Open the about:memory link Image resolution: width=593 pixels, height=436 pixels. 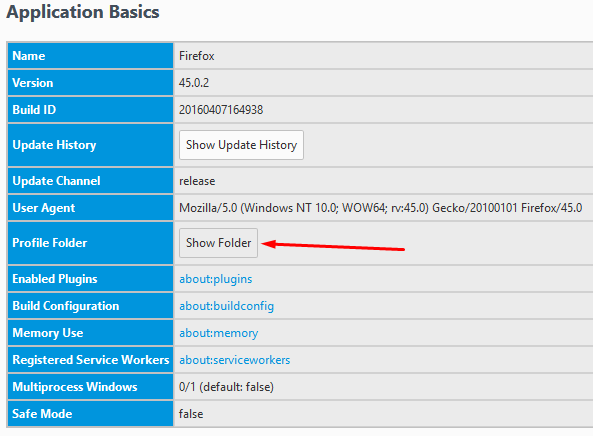point(219,333)
